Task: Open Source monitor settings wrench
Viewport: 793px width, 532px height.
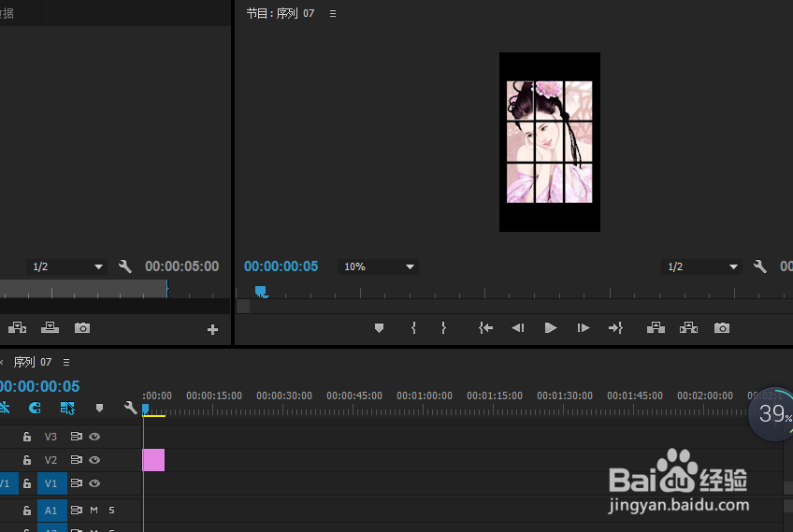Action: (125, 266)
